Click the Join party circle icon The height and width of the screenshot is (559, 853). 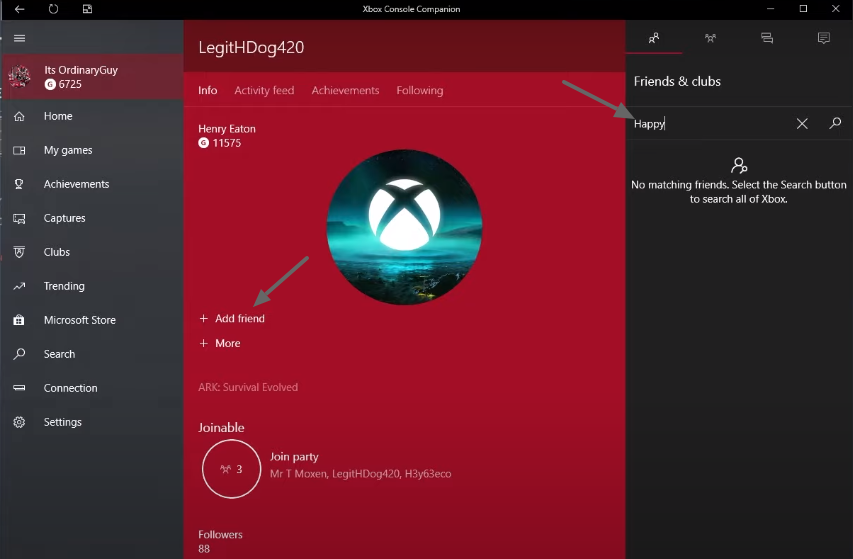tap(231, 469)
